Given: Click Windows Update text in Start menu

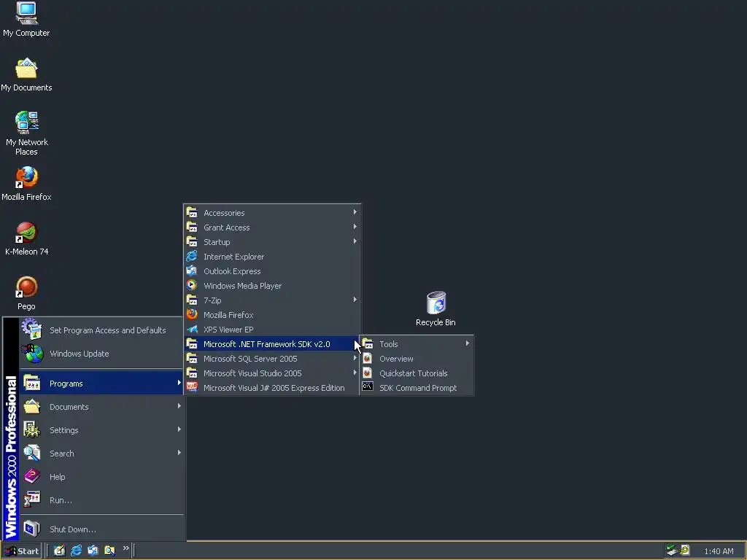Looking at the screenshot, I should (79, 354).
